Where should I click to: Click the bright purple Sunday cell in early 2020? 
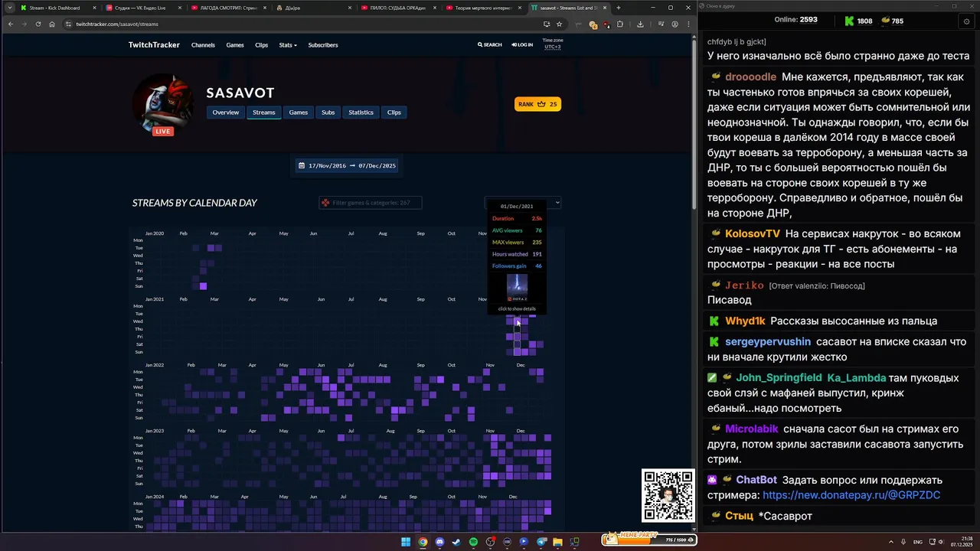click(203, 286)
